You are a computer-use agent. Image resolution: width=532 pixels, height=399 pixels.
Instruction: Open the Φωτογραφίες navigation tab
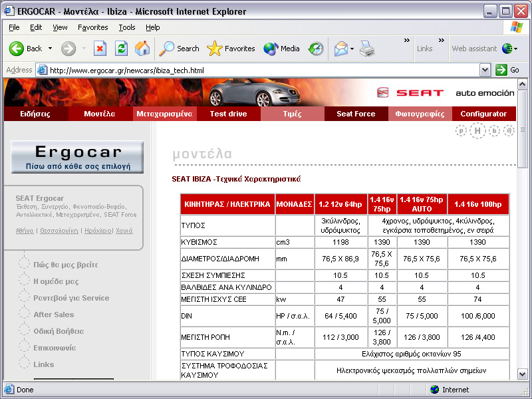[x=420, y=114]
